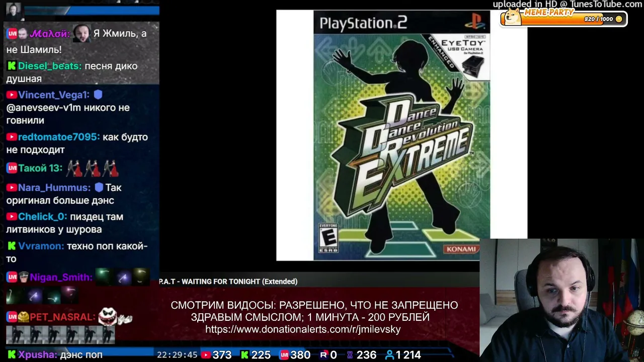This screenshot has height=362, width=644.
Task: Click the YouTube icon beside Vincent_Vega1
Action: coord(12,95)
